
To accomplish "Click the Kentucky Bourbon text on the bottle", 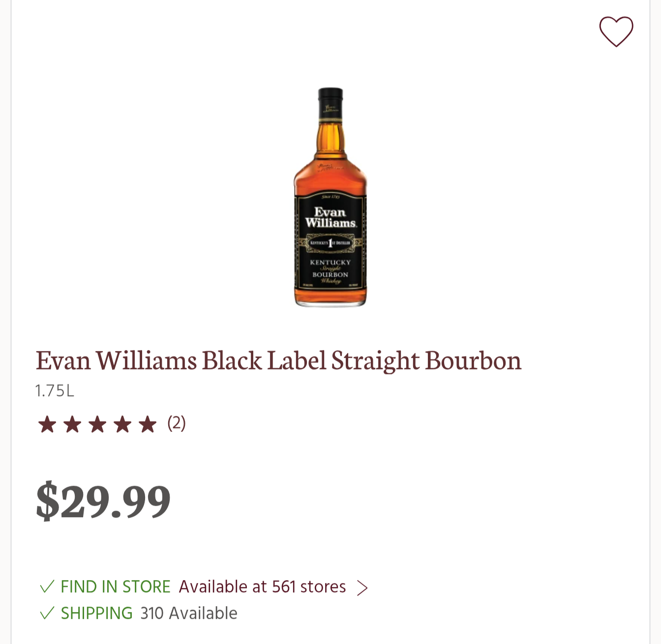I will 330,268.
